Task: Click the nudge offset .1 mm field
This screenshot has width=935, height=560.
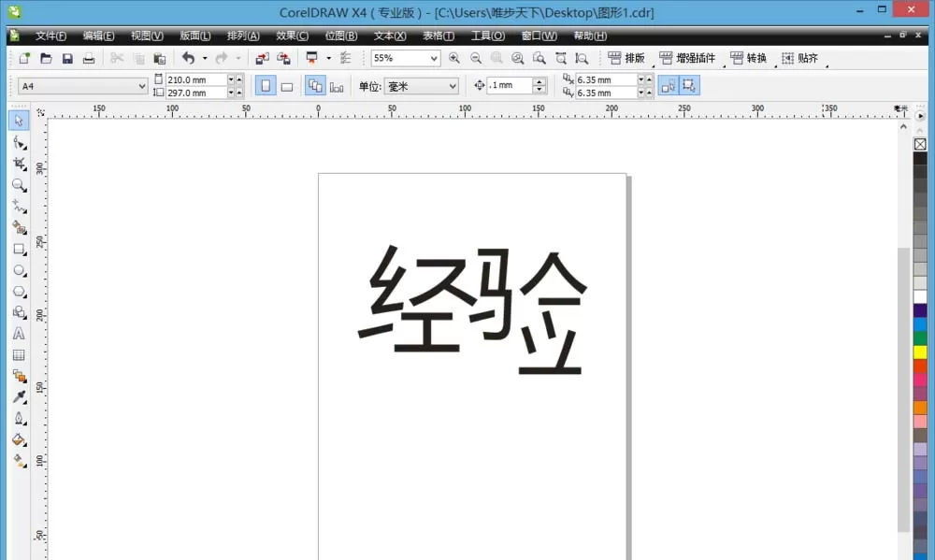Action: coord(509,85)
